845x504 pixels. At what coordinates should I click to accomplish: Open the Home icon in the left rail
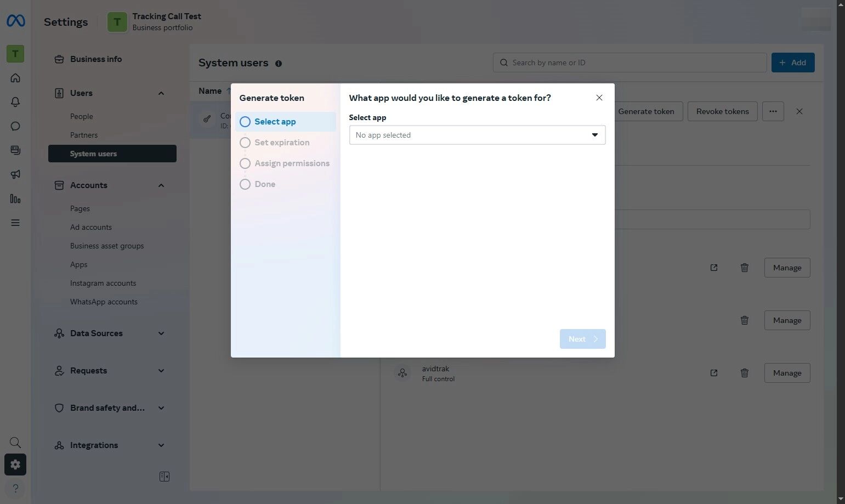pyautogui.click(x=15, y=77)
